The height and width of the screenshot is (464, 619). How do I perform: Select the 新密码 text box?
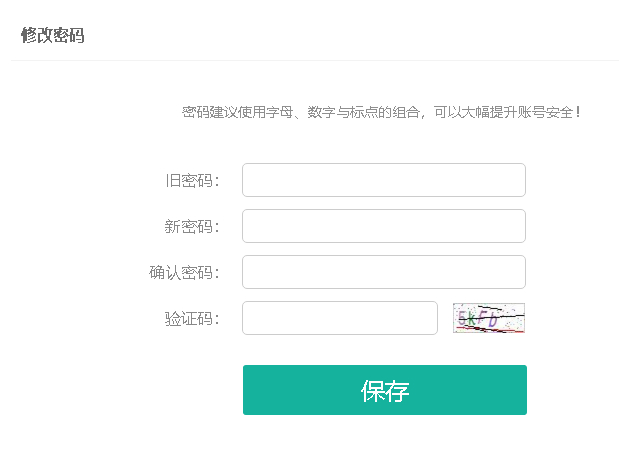[384, 226]
